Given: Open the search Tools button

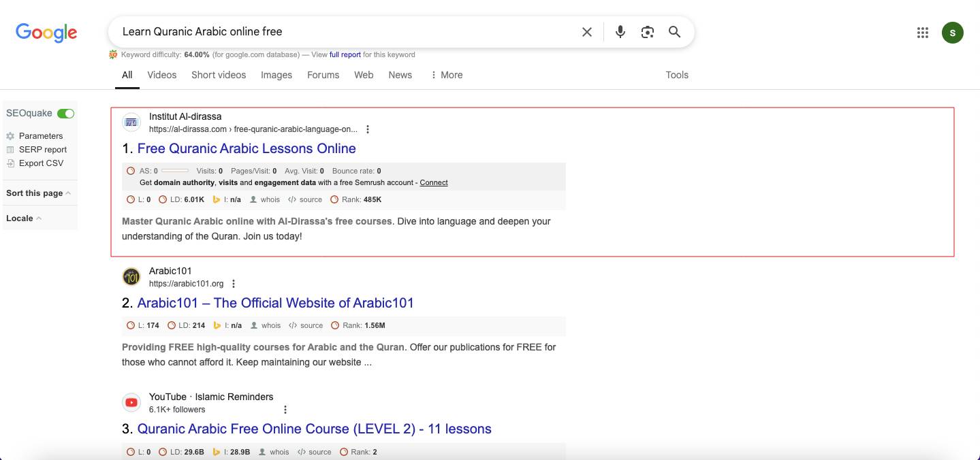Looking at the screenshot, I should [677, 75].
